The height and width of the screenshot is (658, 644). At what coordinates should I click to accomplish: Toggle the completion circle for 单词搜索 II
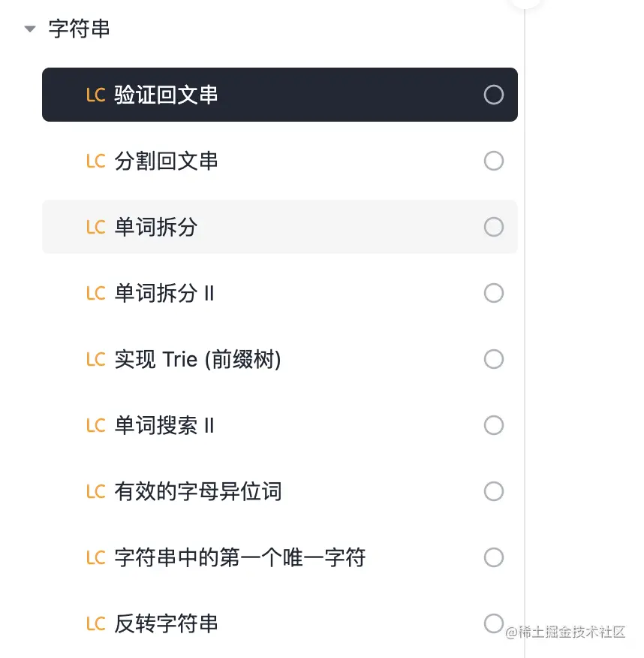point(494,425)
